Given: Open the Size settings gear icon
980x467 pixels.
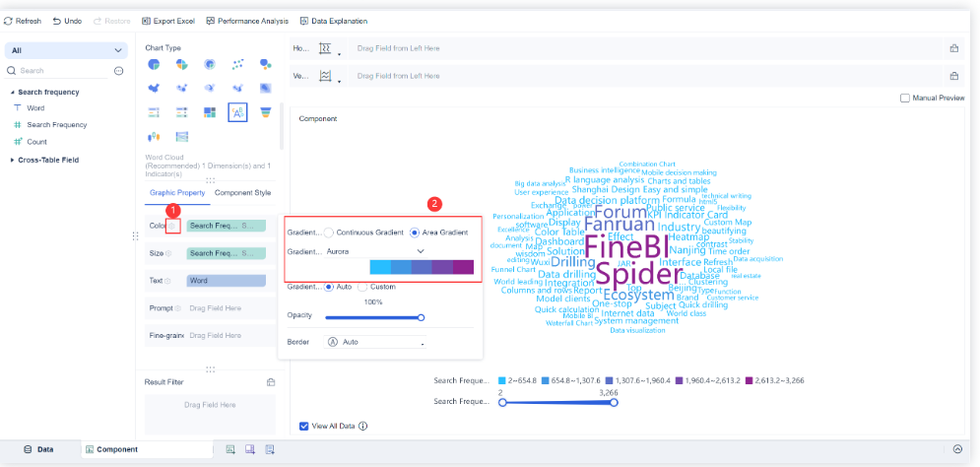Looking at the screenshot, I should [168, 253].
